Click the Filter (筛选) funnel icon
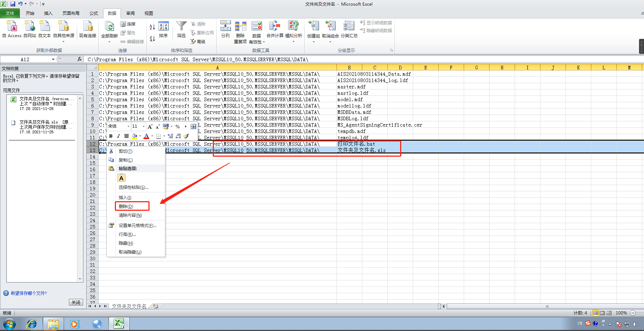 click(x=181, y=29)
